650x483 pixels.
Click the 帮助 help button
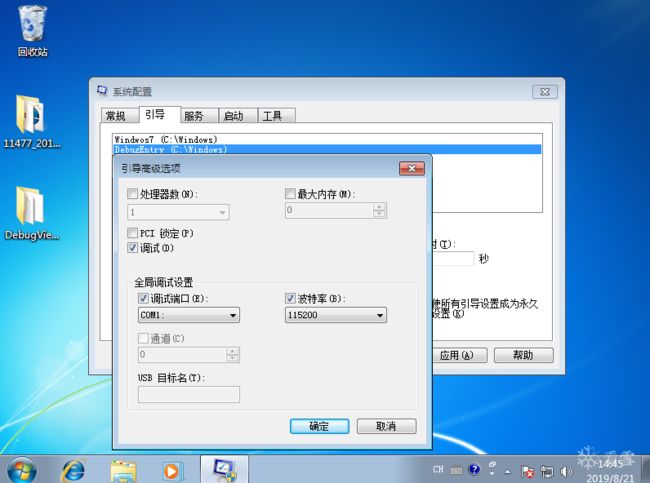pos(524,355)
